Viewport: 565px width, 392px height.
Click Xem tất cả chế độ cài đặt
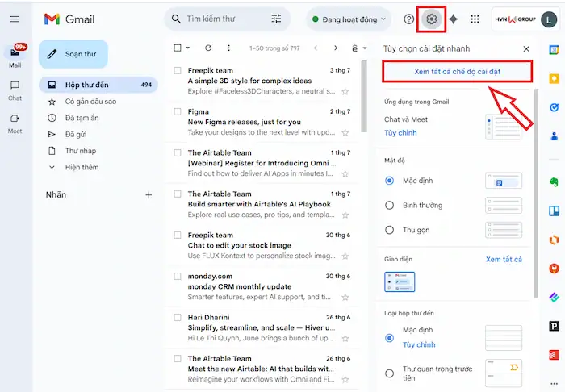coord(457,72)
